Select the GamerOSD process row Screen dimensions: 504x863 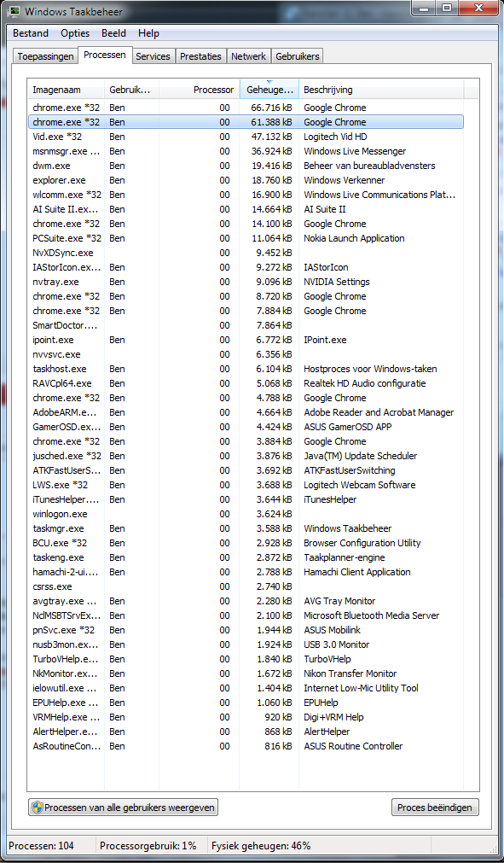tap(246, 427)
